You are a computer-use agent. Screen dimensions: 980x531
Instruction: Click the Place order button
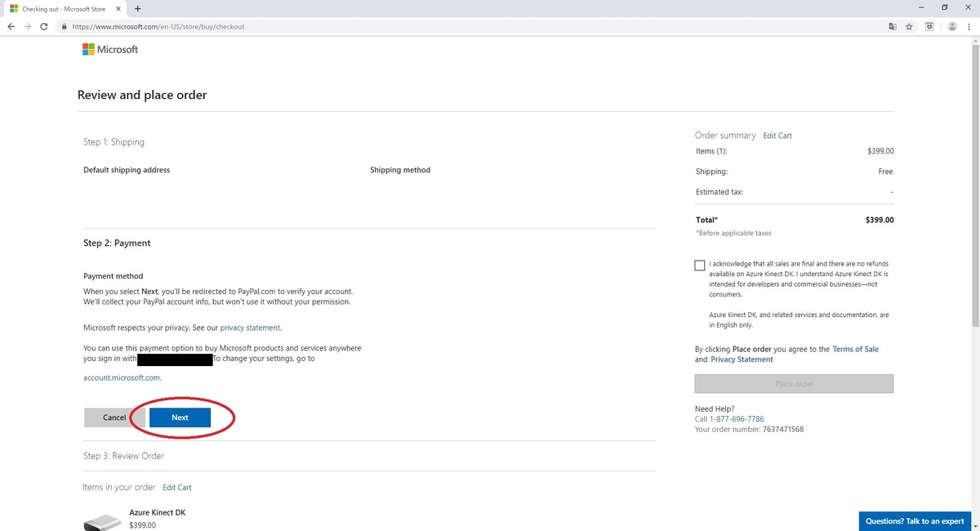pyautogui.click(x=794, y=383)
